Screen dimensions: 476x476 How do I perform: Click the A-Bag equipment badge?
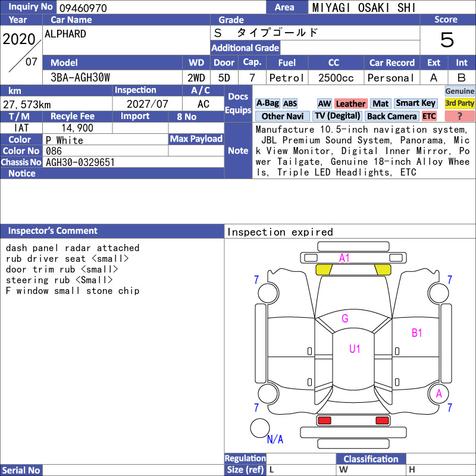[x=267, y=104]
